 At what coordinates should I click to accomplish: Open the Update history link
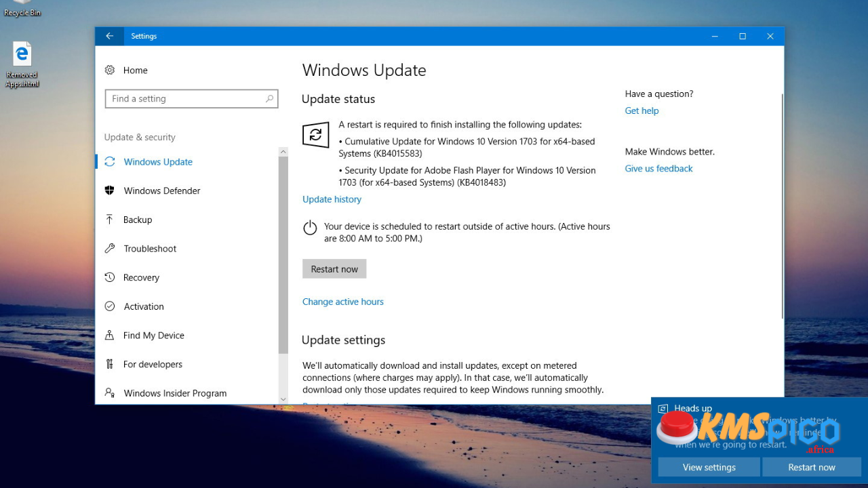point(332,199)
